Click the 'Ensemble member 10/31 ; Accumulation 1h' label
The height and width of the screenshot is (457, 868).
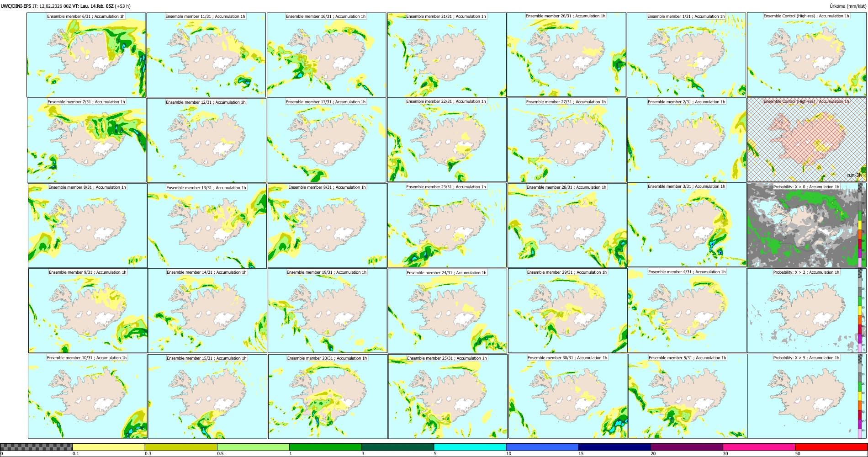[86, 358]
